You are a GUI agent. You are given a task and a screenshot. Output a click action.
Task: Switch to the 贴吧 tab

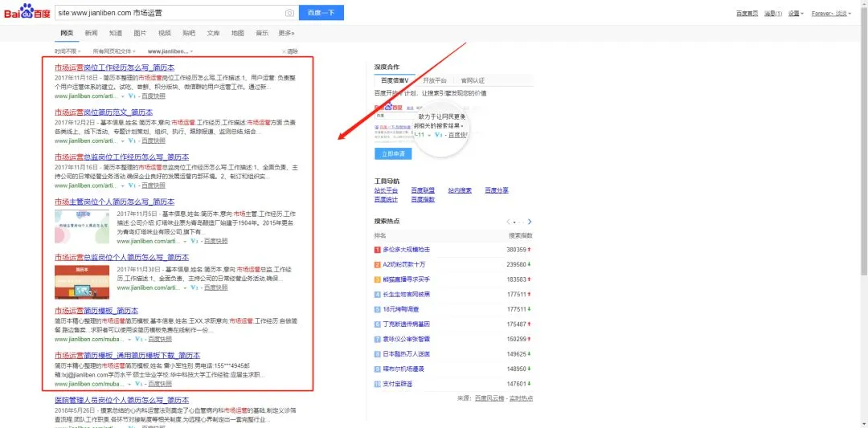click(189, 33)
